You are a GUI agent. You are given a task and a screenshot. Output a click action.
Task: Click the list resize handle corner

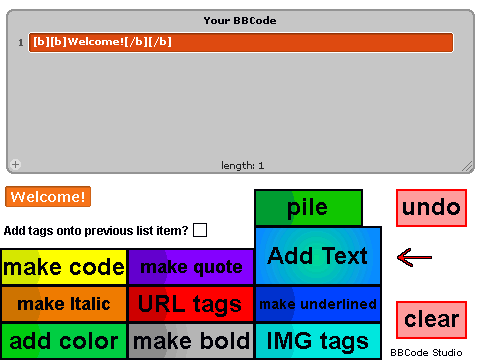point(467,166)
